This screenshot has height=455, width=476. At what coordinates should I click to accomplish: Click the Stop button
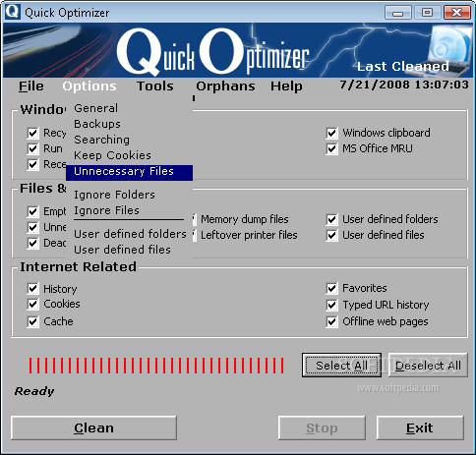322,427
